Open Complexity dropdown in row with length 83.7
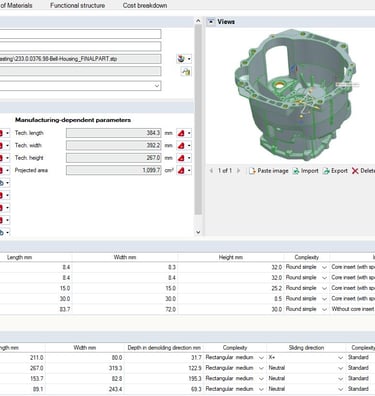375x396 pixels. pos(324,309)
